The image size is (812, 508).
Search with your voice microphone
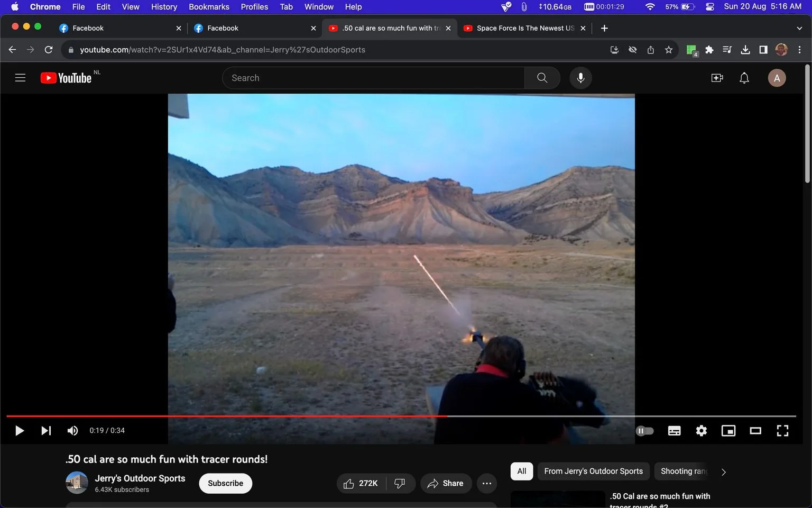pos(580,78)
